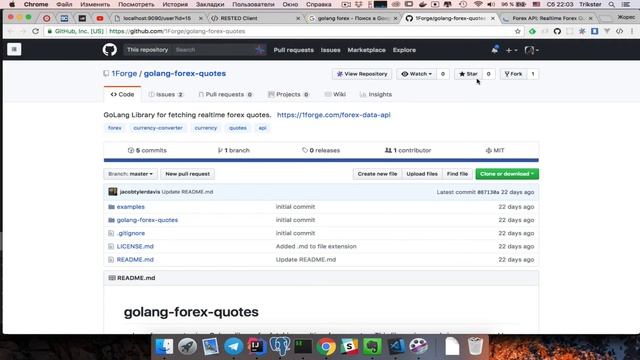Open the terminal app in the Dock
This screenshot has width=640, height=360.
click(303, 347)
